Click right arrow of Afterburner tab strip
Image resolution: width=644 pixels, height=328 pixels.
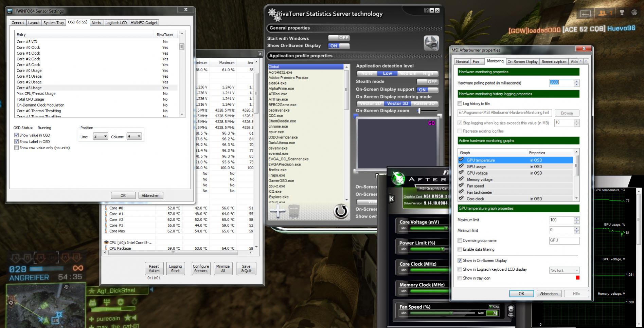click(586, 61)
